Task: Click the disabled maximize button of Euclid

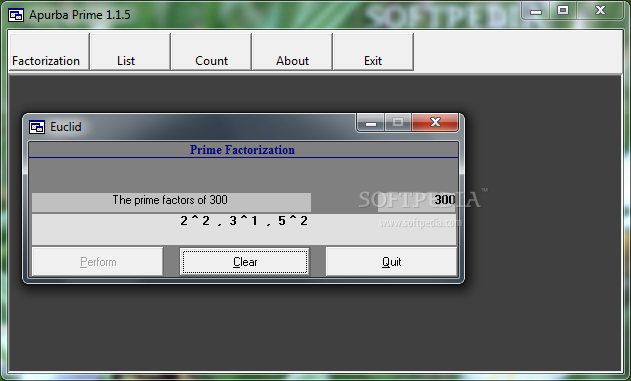Action: click(x=398, y=122)
